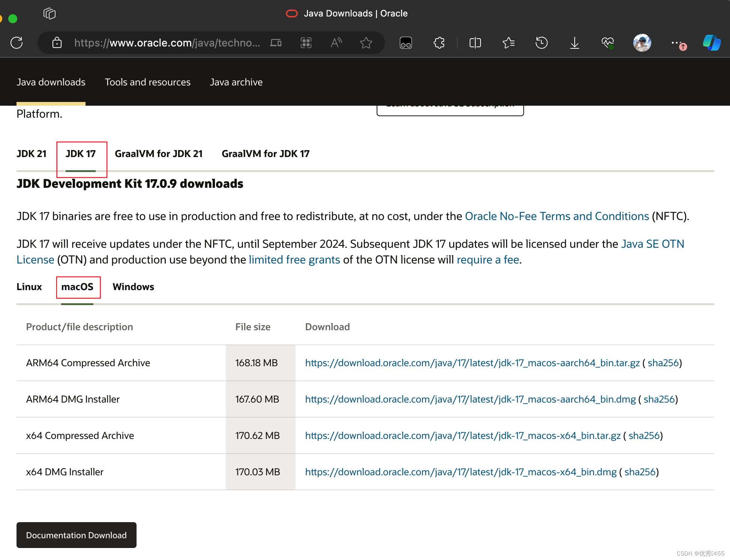This screenshot has height=560, width=730.
Task: Click the page reload icon
Action: pyautogui.click(x=17, y=43)
